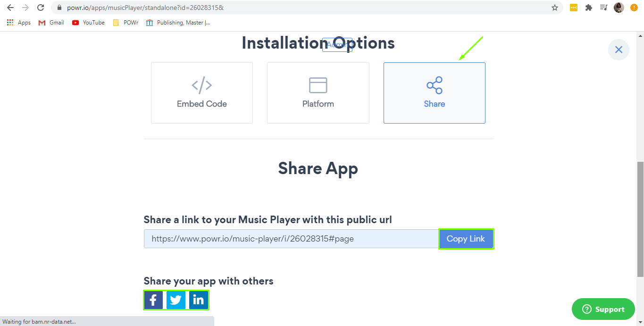Open media control playlist icon

(x=603, y=8)
